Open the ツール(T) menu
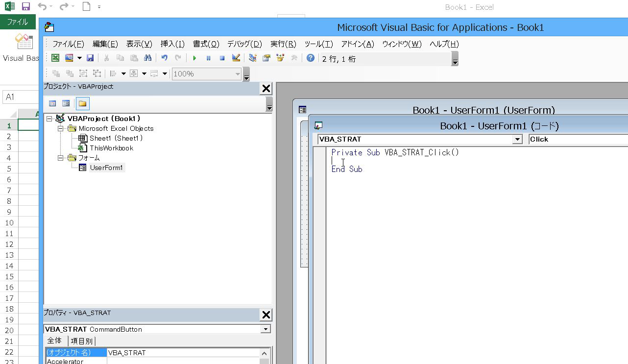 click(x=318, y=44)
